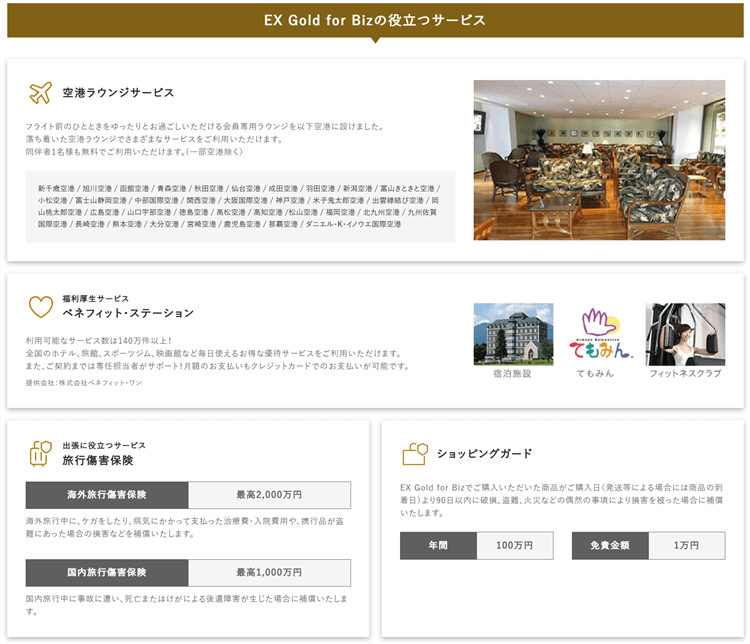Click the 最高1,000万円 coverage amount cell
750x644 pixels.
[269, 572]
